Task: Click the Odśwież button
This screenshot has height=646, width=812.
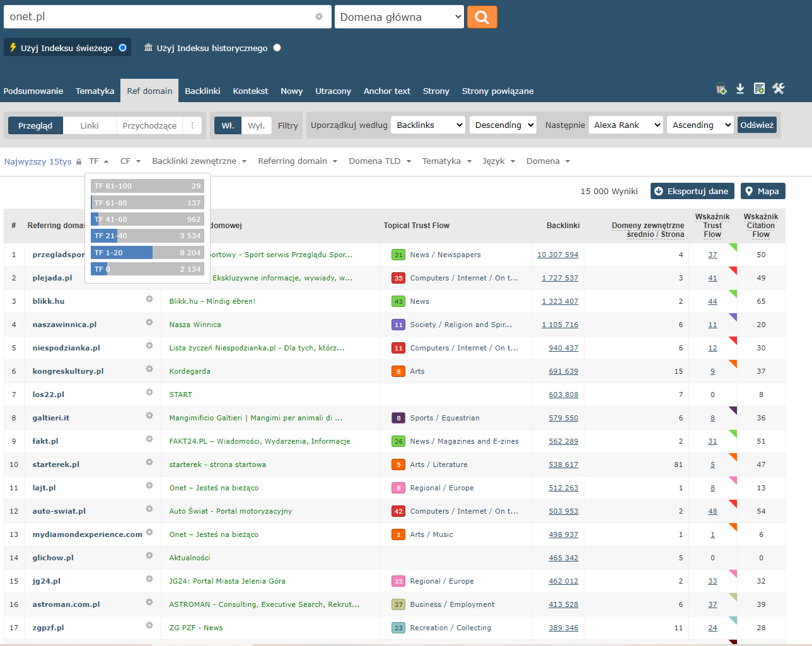Action: (x=757, y=125)
